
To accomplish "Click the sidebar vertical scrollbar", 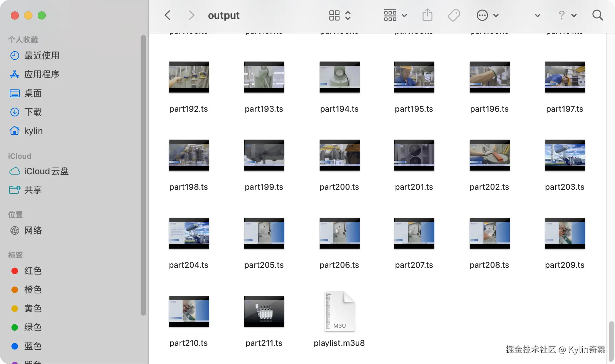I will coord(143,175).
